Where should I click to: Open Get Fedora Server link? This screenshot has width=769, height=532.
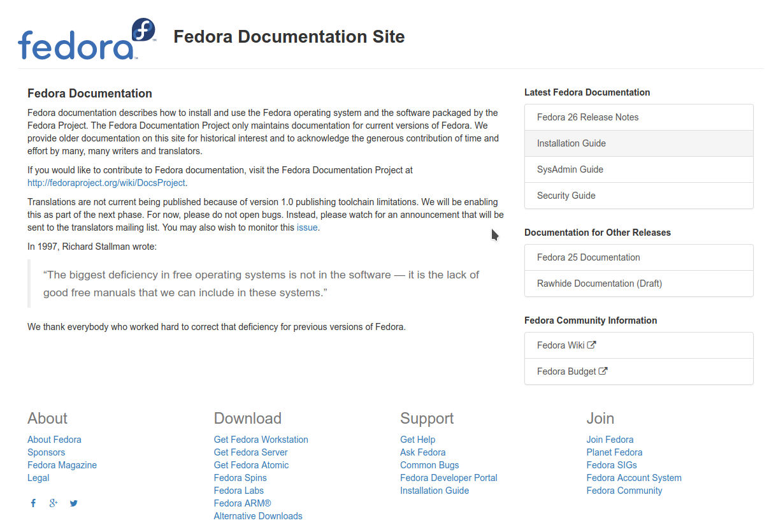[251, 452]
